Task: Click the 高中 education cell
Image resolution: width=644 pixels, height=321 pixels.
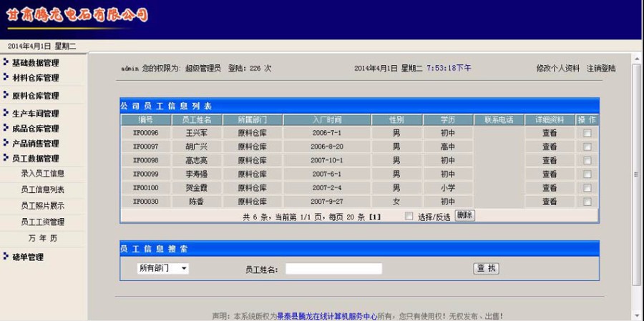Action: [x=448, y=147]
